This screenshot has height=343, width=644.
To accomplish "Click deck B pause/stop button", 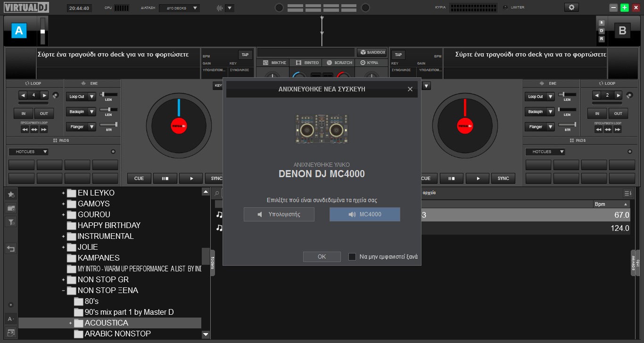I will click(452, 179).
